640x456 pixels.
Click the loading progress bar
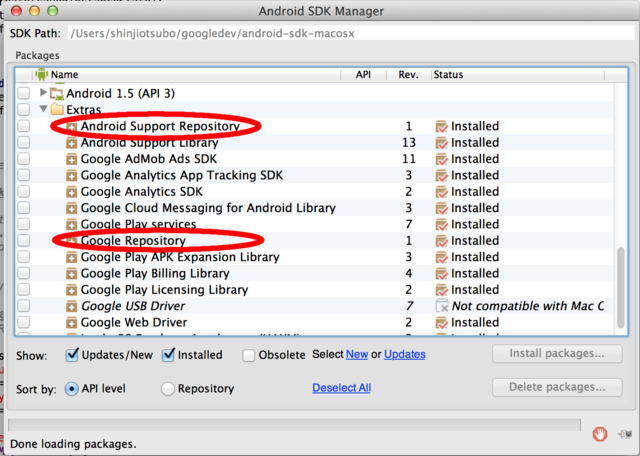pyautogui.click(x=294, y=425)
